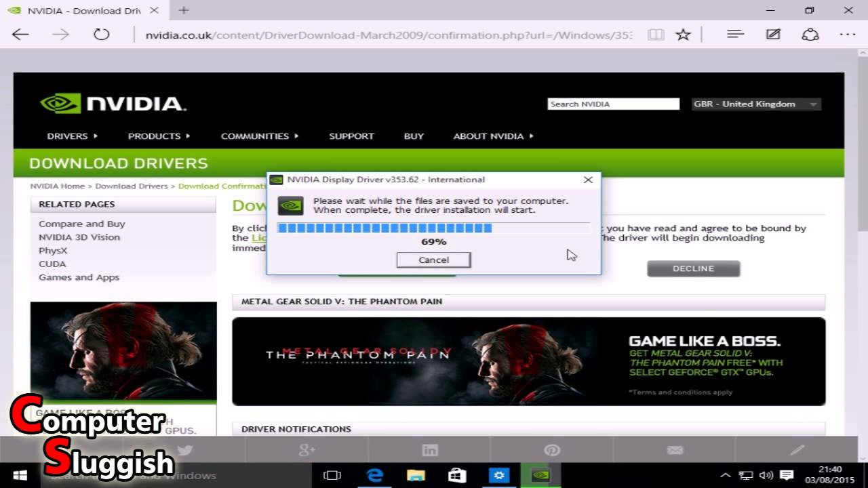This screenshot has height=488, width=868.
Task: Open the GBR - United Kingdom region dropdown
Action: point(756,104)
